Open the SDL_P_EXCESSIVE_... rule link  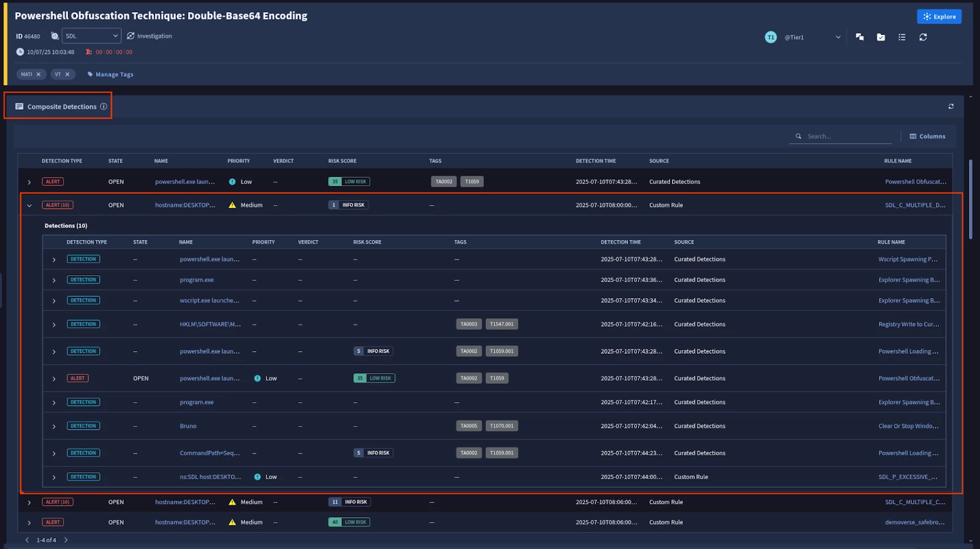point(908,477)
